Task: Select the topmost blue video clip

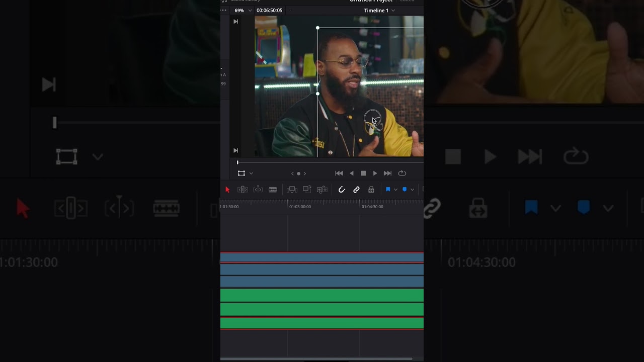Action: pyautogui.click(x=322, y=258)
